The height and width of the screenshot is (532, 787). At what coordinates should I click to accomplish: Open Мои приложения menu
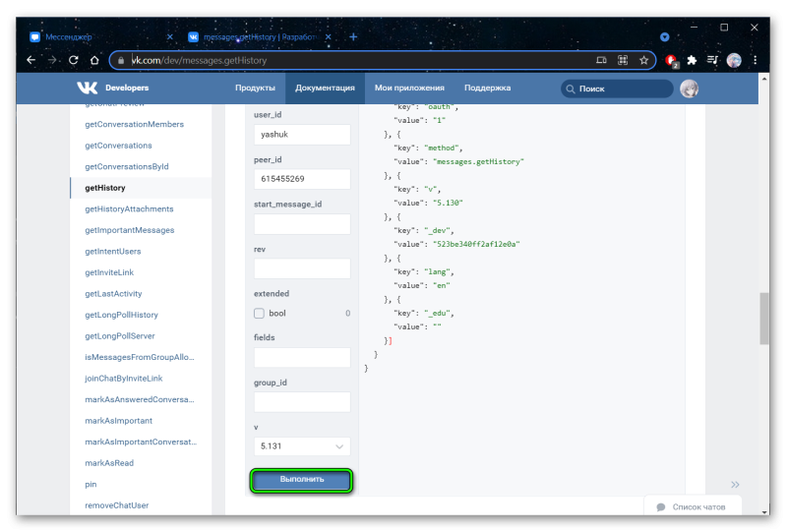coord(409,88)
